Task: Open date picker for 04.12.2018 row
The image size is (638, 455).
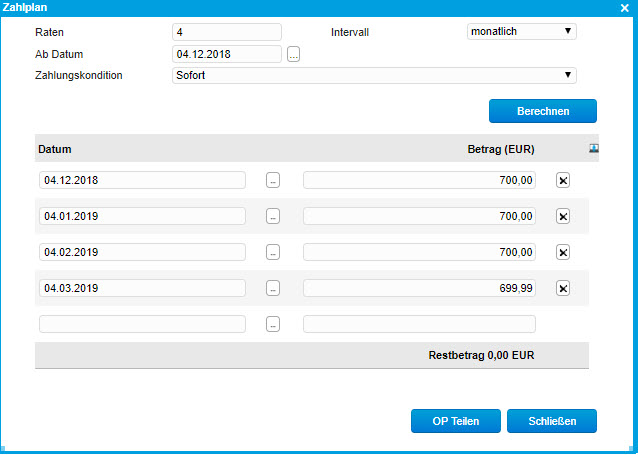Action: pyautogui.click(x=273, y=180)
